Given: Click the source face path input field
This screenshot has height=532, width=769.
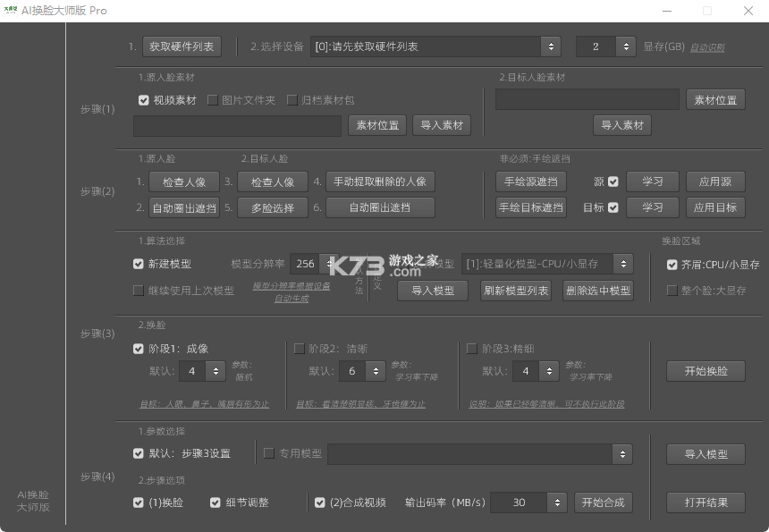Looking at the screenshot, I should 237,125.
